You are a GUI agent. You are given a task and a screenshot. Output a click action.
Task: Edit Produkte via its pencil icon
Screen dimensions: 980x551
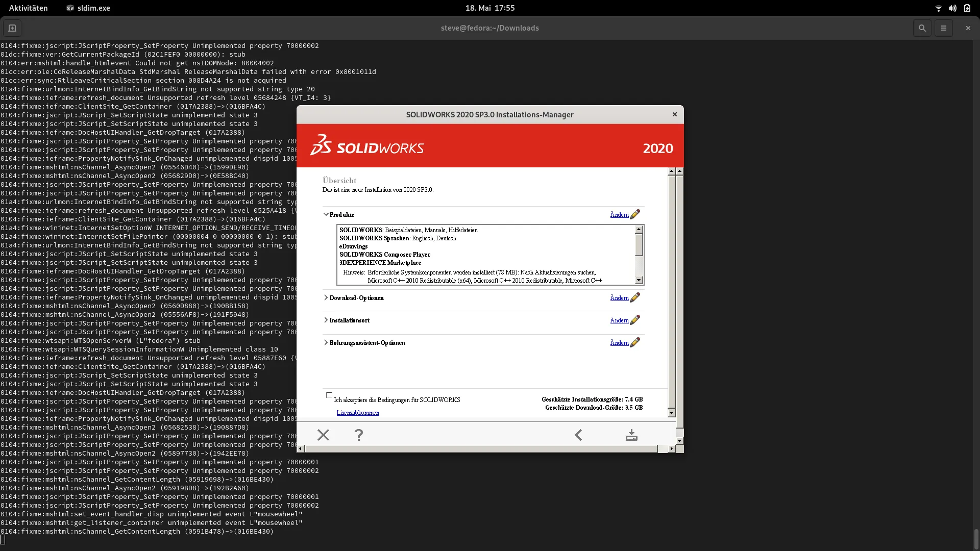pos(634,214)
